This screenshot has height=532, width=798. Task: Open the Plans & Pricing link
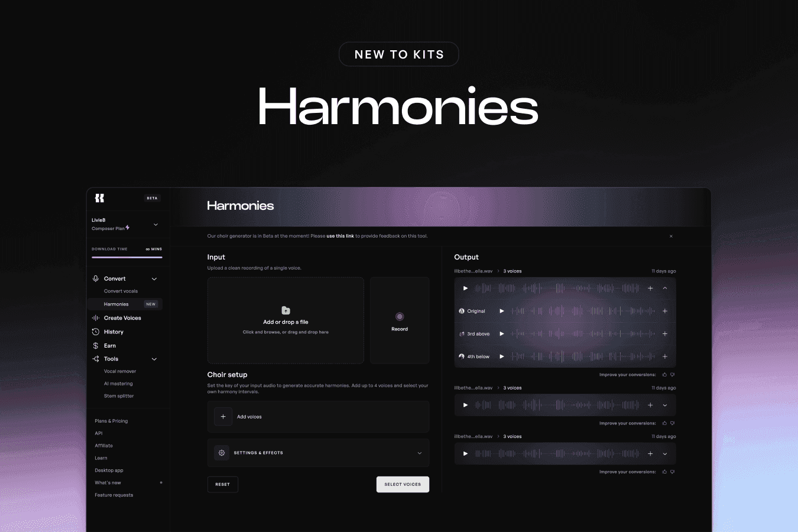pyautogui.click(x=111, y=421)
